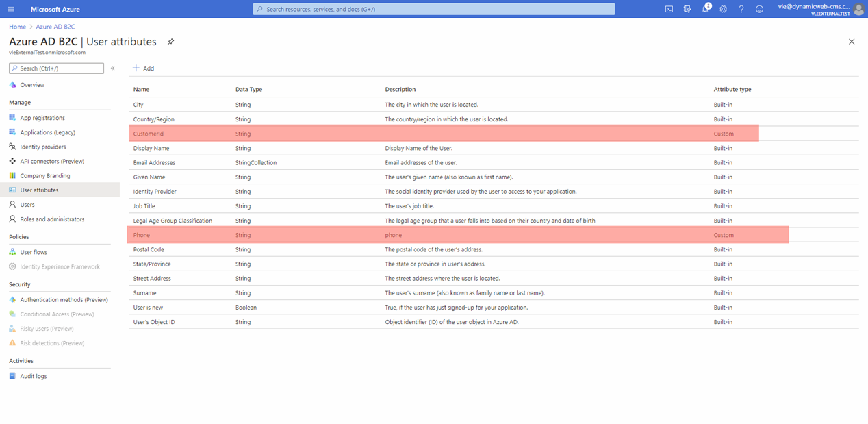This screenshot has height=424, width=868.
Task: Navigate to Home breadcrumb
Action: coord(17,27)
